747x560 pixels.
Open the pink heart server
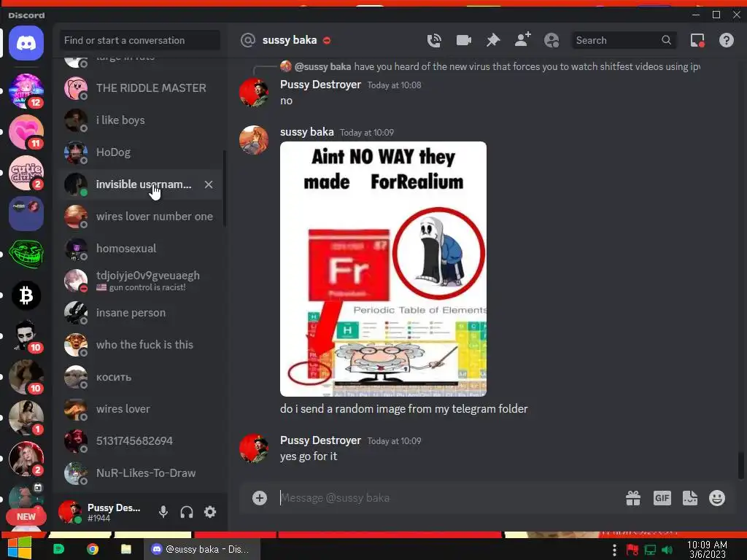(x=26, y=131)
